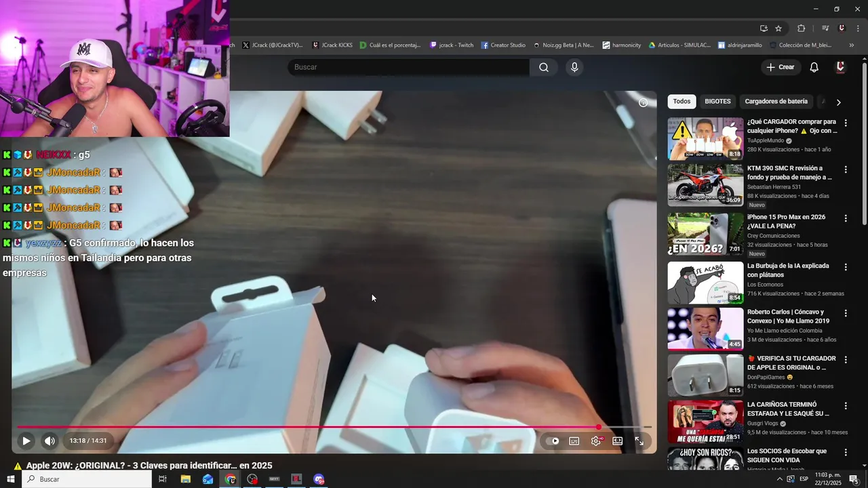The height and width of the screenshot is (488, 868).
Task: Open options for KTM 390 SMC R video
Action: pyautogui.click(x=846, y=169)
